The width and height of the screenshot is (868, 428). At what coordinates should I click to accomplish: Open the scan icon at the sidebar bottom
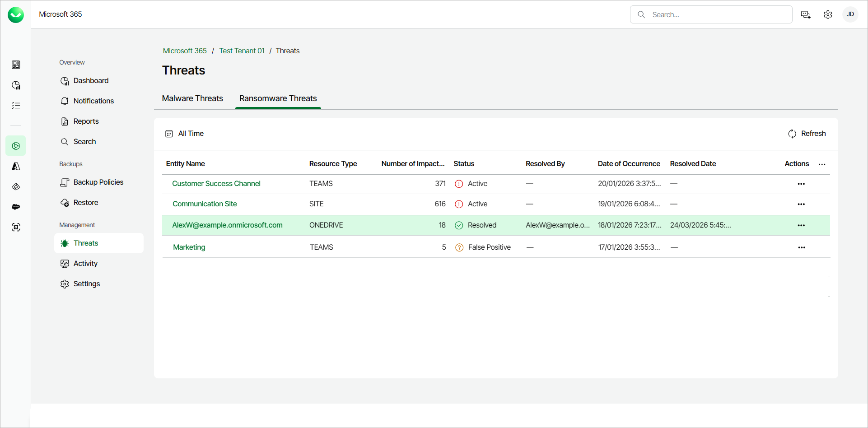(16, 227)
